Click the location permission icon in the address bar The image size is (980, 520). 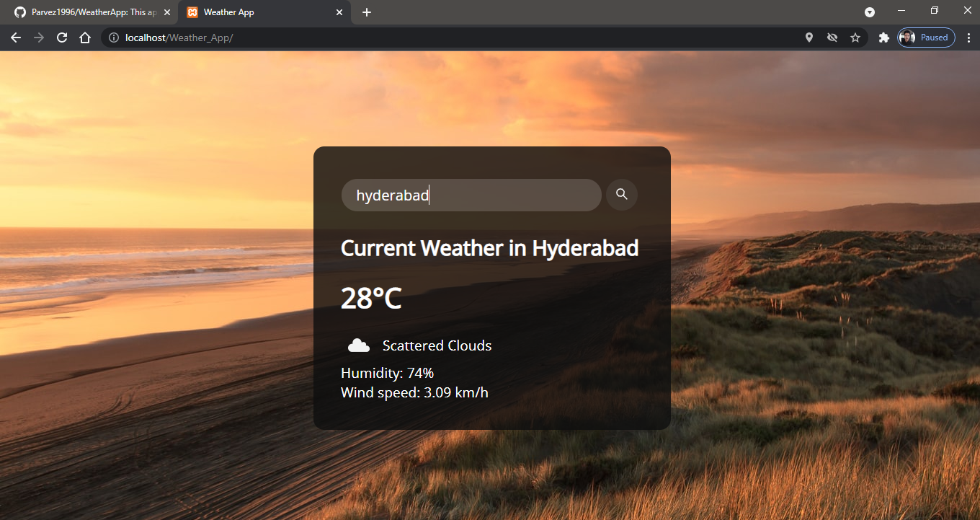tap(808, 37)
